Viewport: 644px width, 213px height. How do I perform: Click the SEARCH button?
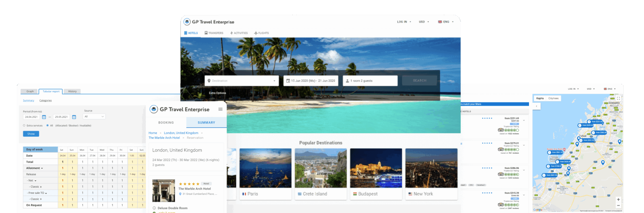[x=420, y=81]
